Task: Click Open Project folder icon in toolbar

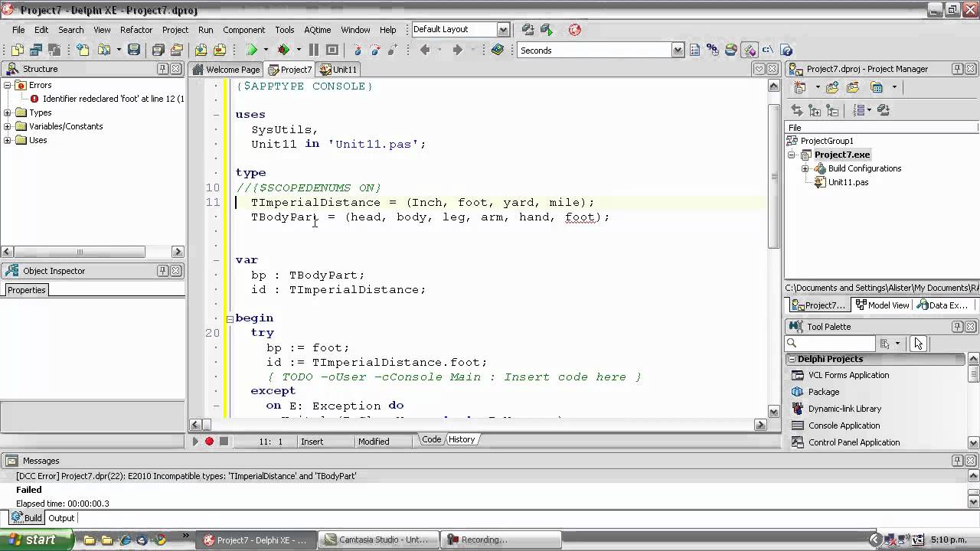Action: coord(177,50)
